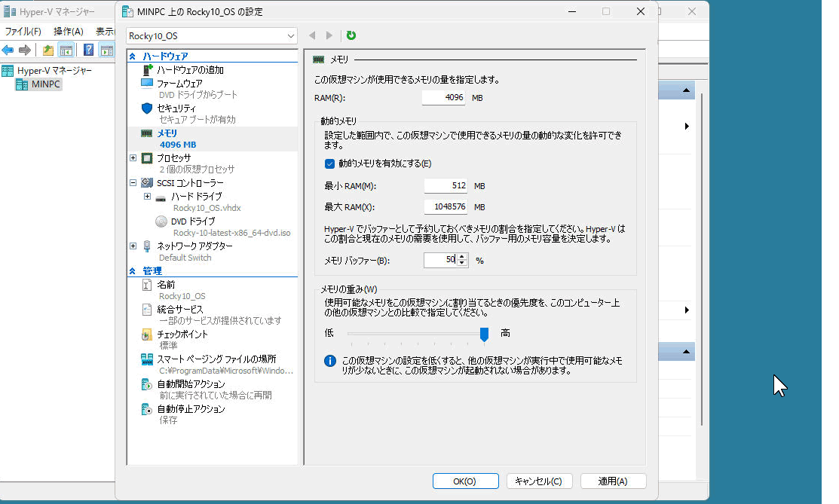
Task: Expand the ネットワーク アダプター node
Action: [133, 246]
